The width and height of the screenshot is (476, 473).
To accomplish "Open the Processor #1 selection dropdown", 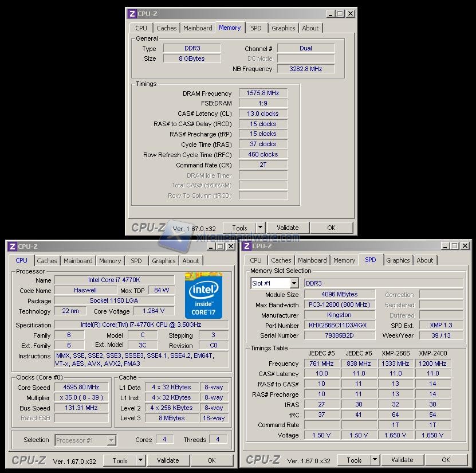I will (112, 440).
